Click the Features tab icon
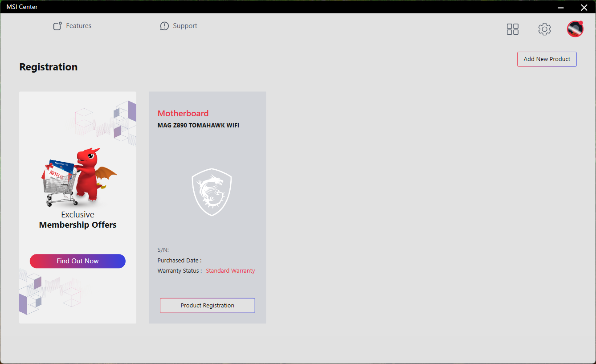The width and height of the screenshot is (596, 364). click(57, 26)
